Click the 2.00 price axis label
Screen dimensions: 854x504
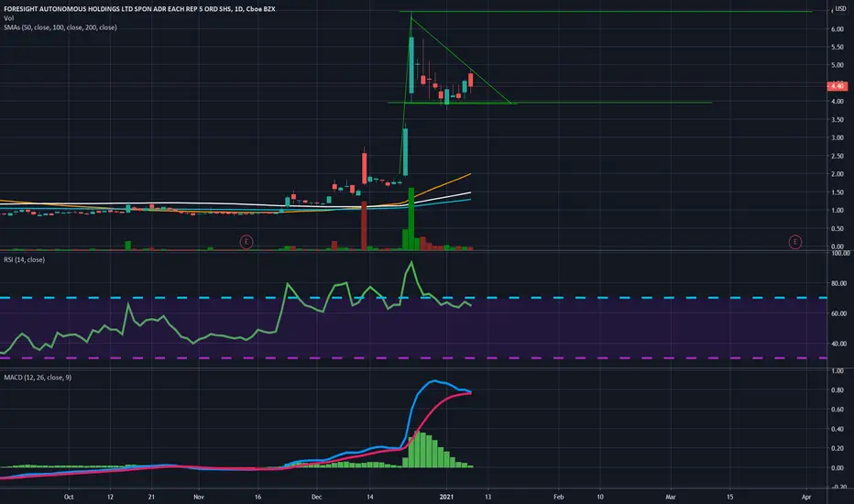[838, 174]
